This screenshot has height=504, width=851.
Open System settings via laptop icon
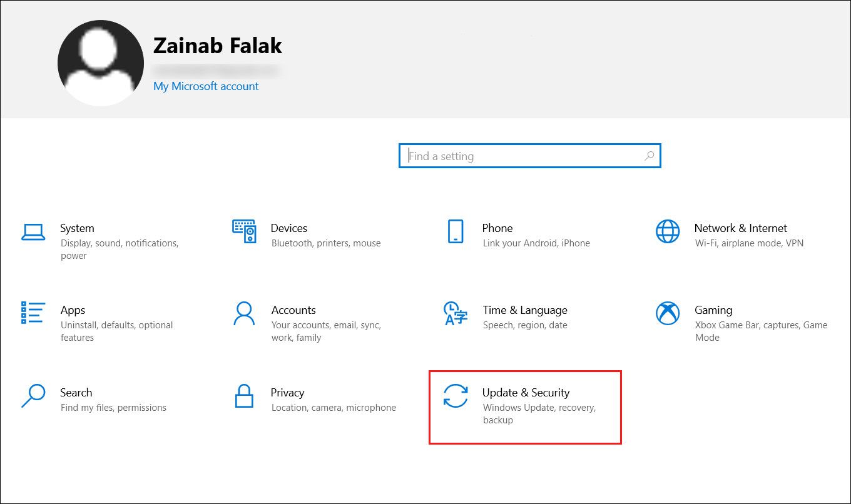tap(33, 232)
